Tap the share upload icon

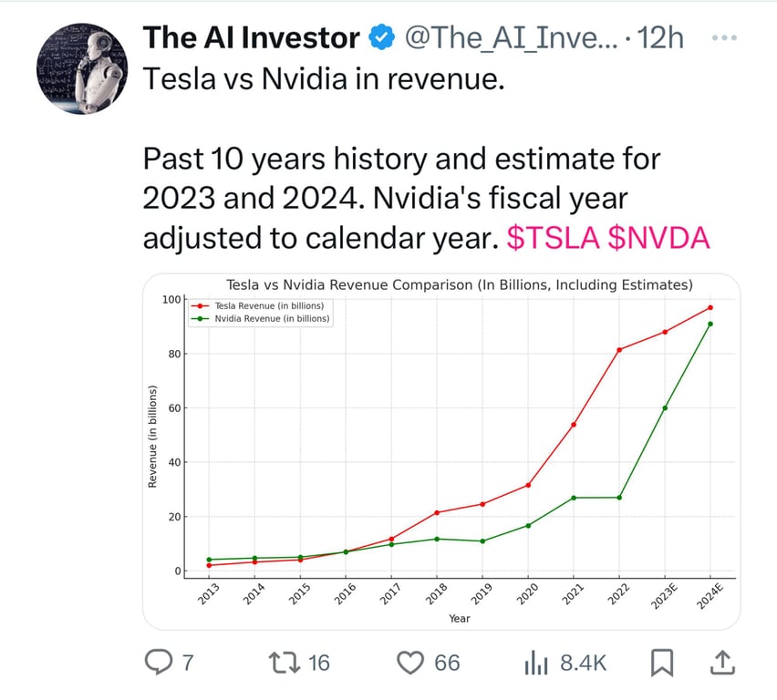(721, 663)
